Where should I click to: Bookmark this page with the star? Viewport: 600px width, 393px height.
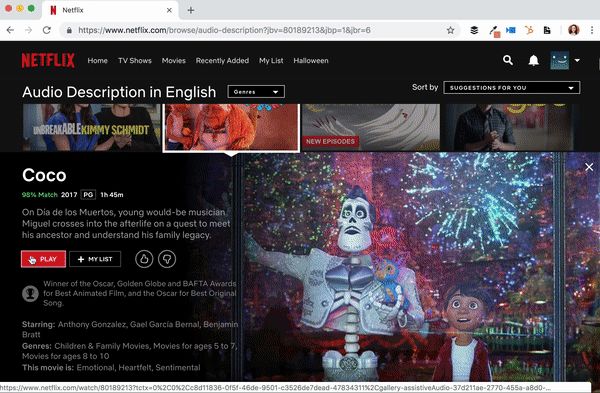[x=450, y=30]
